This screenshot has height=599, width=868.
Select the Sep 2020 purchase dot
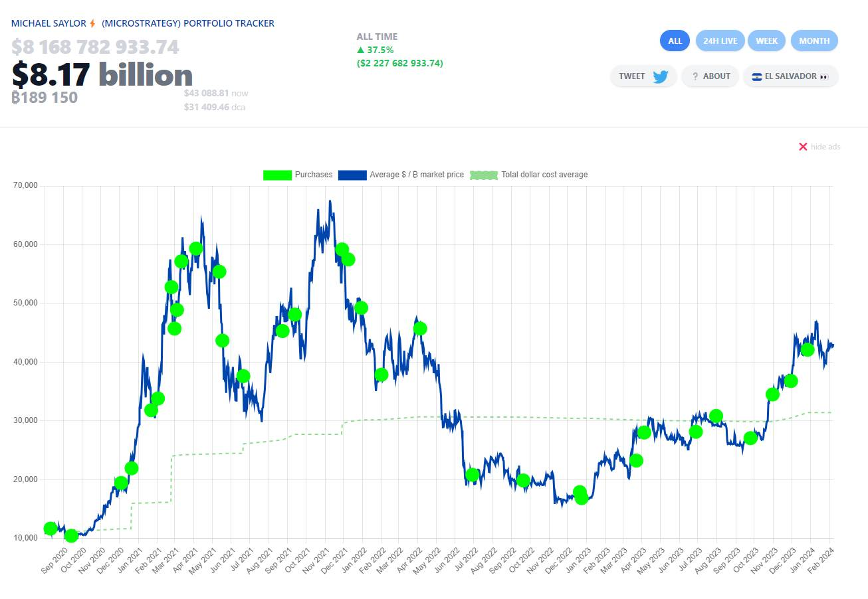50,529
